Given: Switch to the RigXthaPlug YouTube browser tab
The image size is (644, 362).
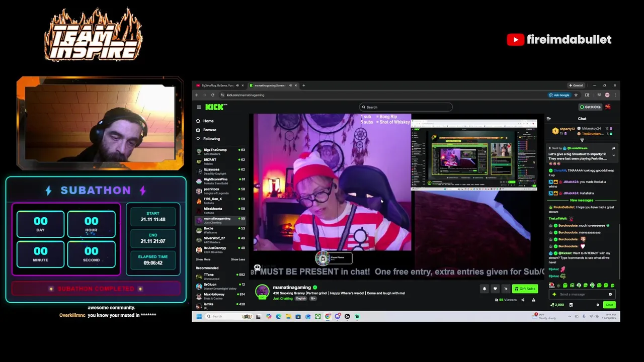Looking at the screenshot, I should (x=218, y=85).
